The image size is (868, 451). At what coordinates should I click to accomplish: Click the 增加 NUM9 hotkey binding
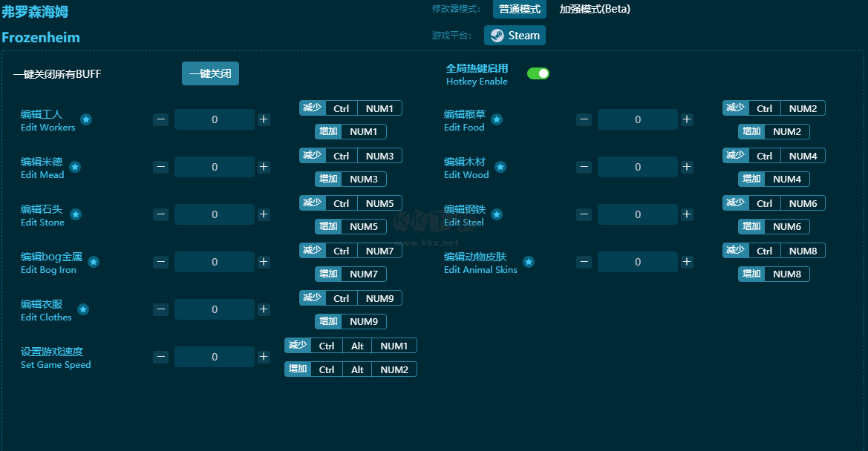pos(350,322)
